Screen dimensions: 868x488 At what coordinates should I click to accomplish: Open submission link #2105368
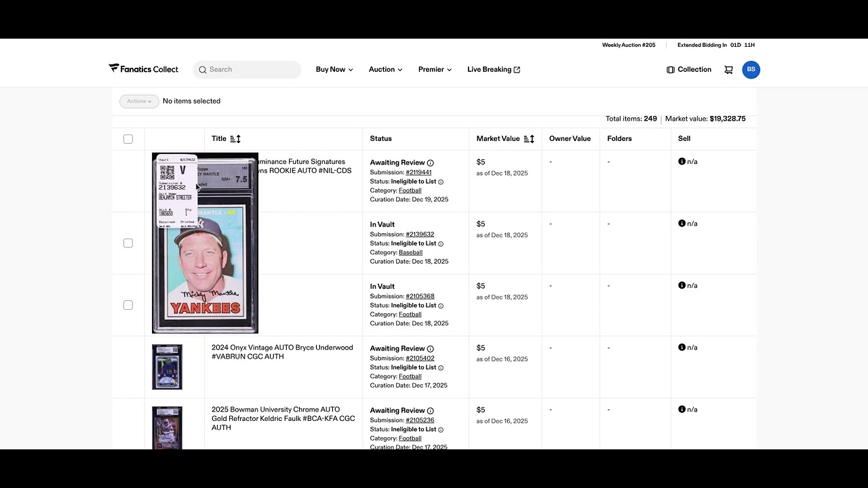point(420,297)
